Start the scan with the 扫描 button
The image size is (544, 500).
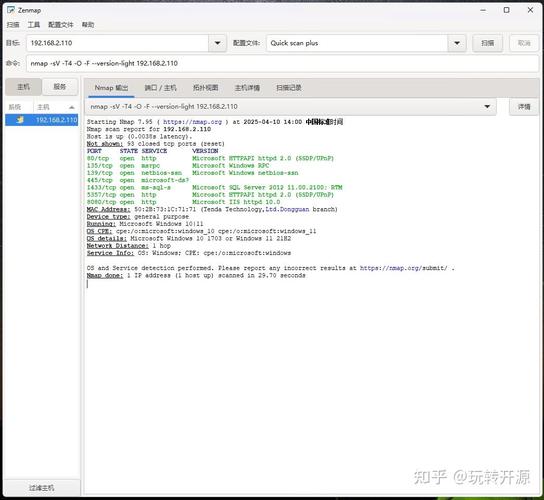[487, 43]
